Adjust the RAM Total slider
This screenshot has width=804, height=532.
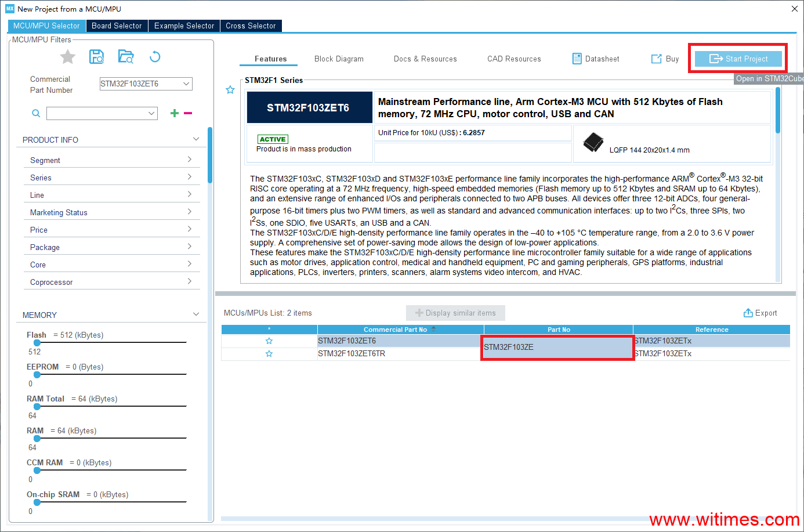(x=37, y=407)
